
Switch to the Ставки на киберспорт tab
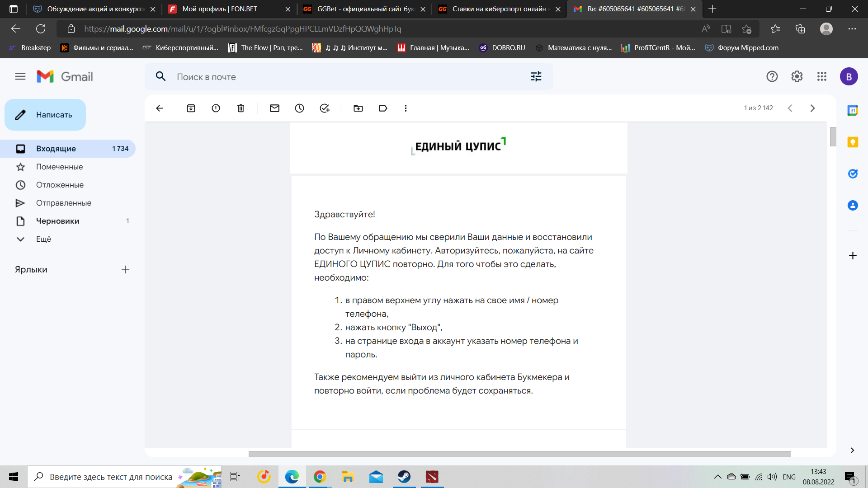500,9
